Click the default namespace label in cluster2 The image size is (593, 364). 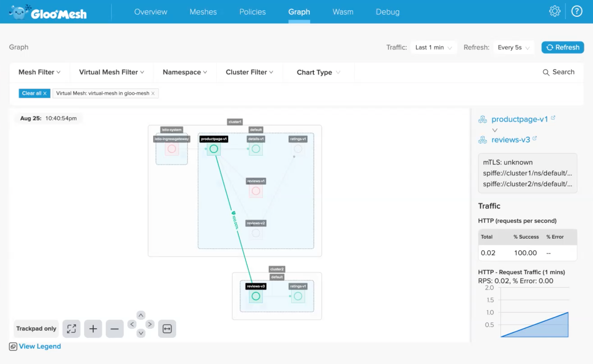(x=277, y=277)
